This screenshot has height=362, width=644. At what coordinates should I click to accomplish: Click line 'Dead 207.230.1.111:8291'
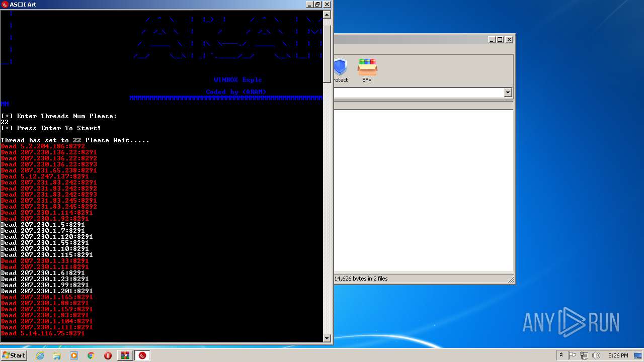(x=47, y=327)
